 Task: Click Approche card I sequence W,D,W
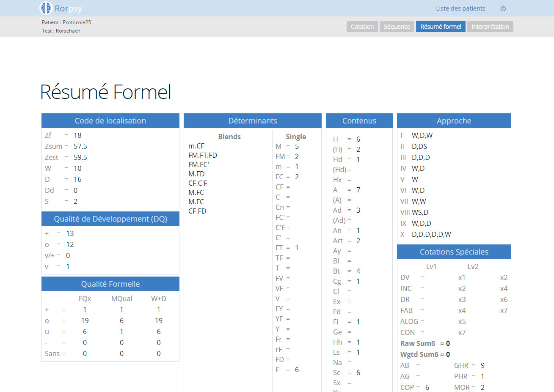(x=422, y=135)
